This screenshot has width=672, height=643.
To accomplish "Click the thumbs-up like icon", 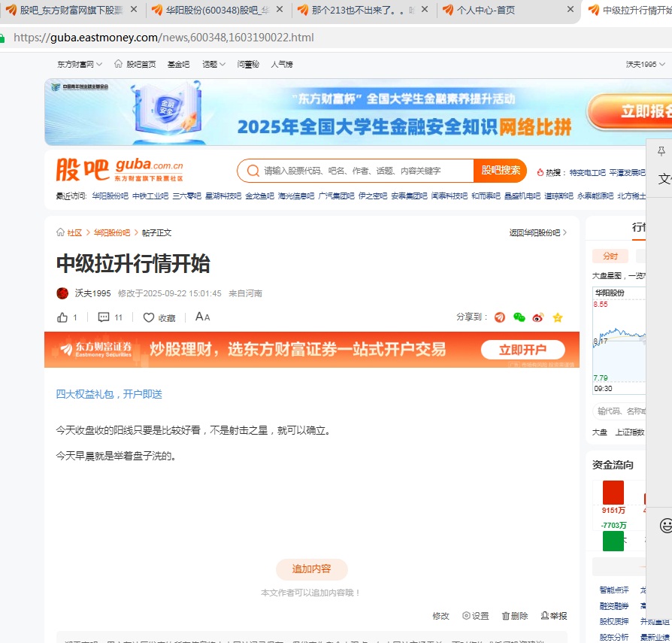I will 62,317.
